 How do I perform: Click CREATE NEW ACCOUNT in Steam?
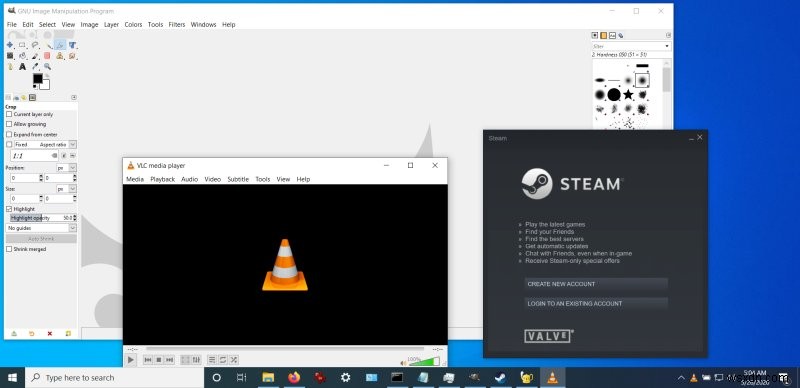coord(596,284)
